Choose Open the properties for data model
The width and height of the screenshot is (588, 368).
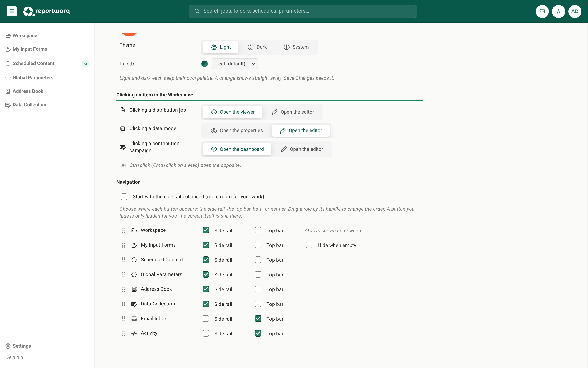237,131
